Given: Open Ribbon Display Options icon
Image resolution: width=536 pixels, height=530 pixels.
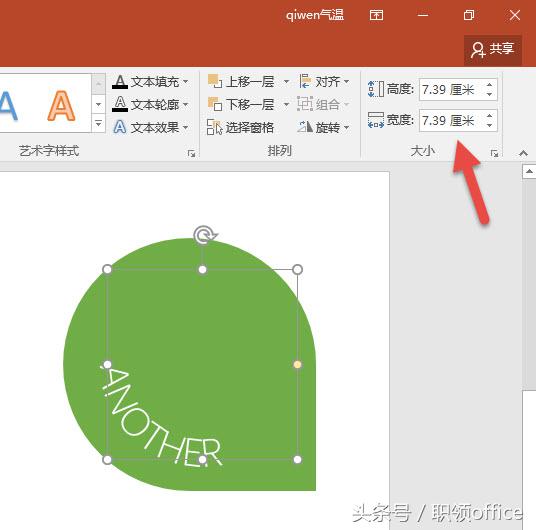Looking at the screenshot, I should coord(376,15).
